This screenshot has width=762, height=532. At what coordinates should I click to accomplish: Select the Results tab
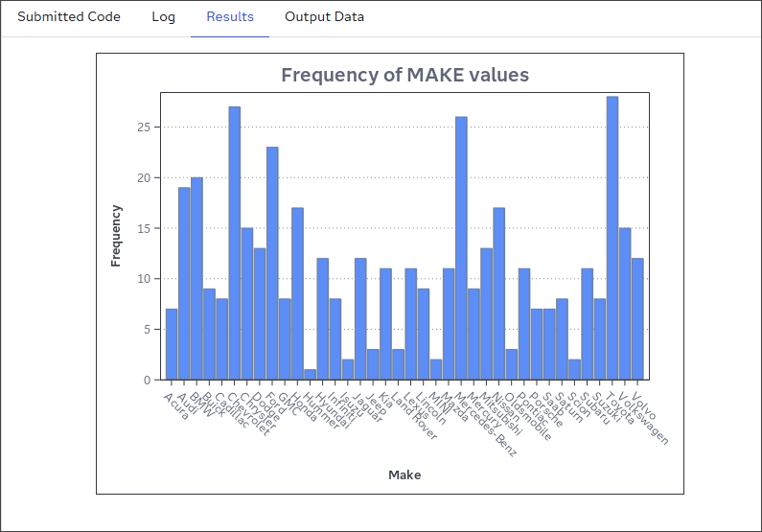coord(230,16)
